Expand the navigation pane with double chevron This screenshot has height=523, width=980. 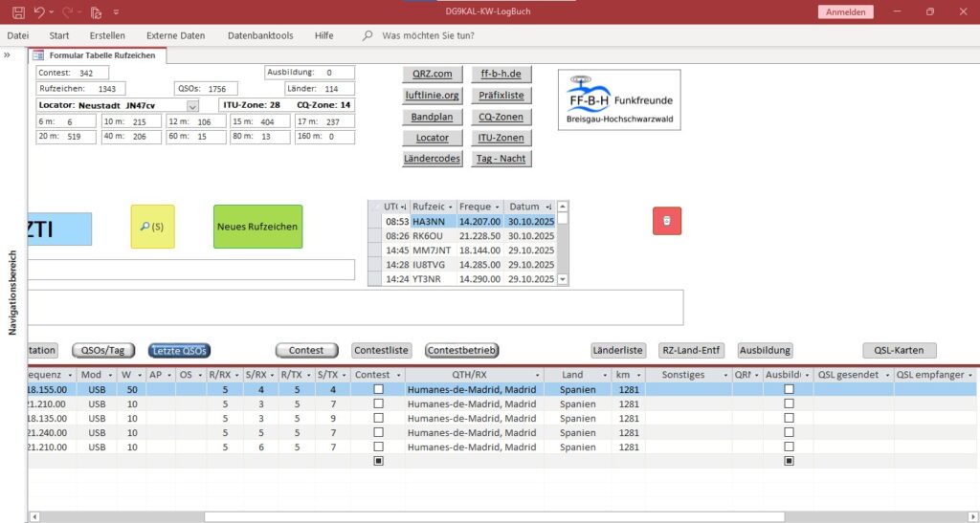pos(8,55)
